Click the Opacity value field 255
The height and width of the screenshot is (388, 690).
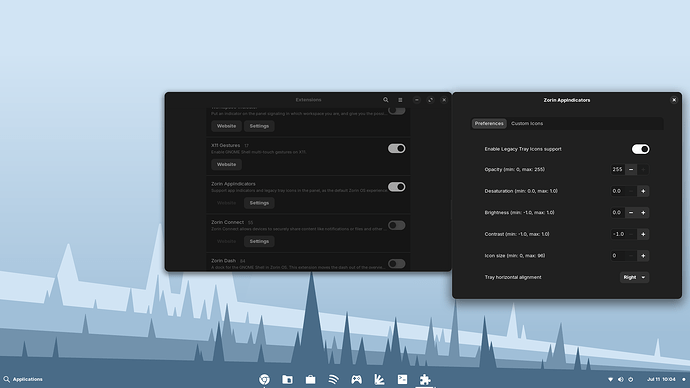618,169
